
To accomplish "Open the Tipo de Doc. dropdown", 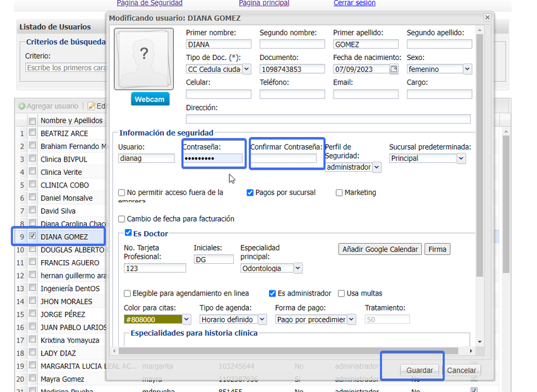I will (x=246, y=69).
